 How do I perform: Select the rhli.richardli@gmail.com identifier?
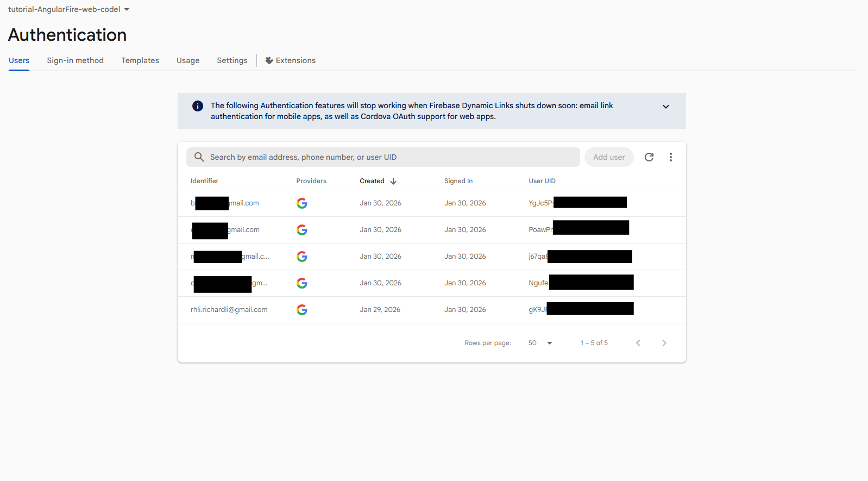point(229,310)
